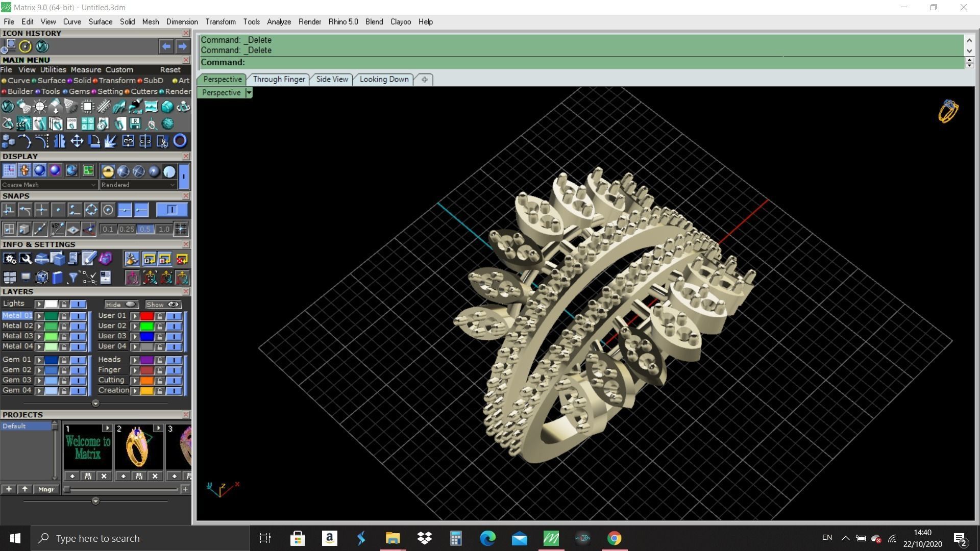Click the blue funnel filter icon
980x551 pixels.
[x=73, y=277]
